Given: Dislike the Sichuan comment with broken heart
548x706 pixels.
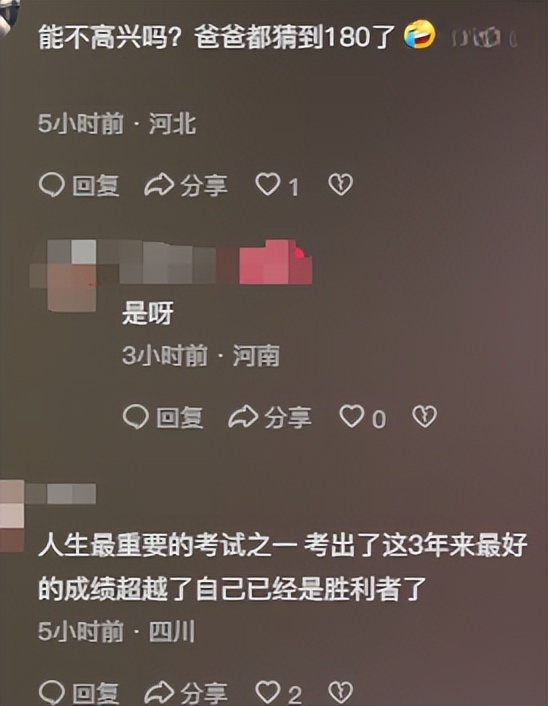Looking at the screenshot, I should point(341,692).
